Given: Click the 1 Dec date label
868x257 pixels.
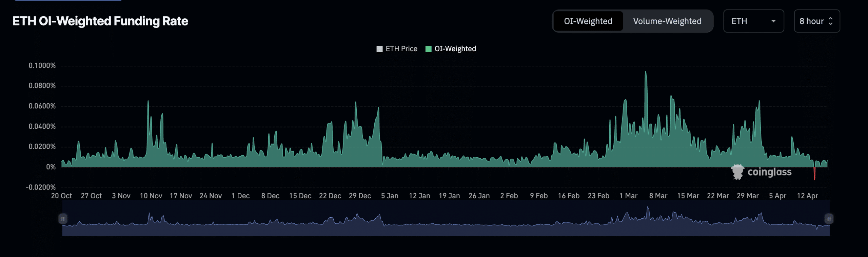Looking at the screenshot, I should tap(240, 196).
